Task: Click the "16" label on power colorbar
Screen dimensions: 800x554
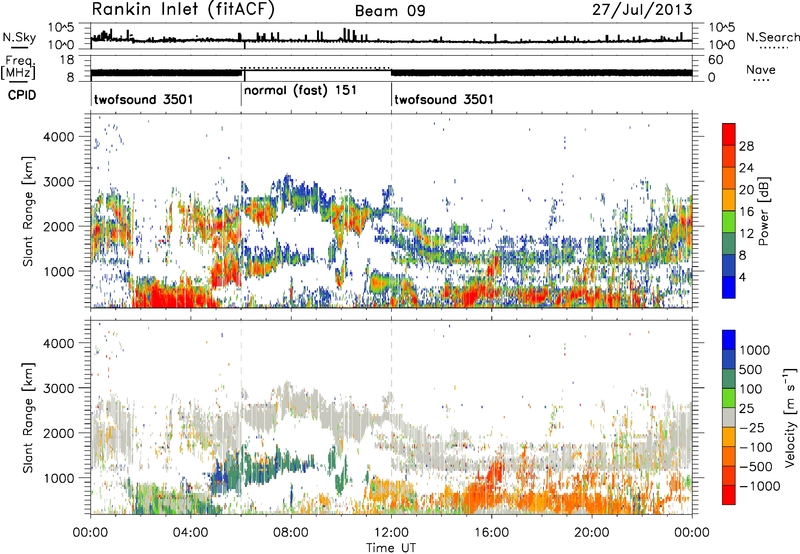Action: pos(746,212)
